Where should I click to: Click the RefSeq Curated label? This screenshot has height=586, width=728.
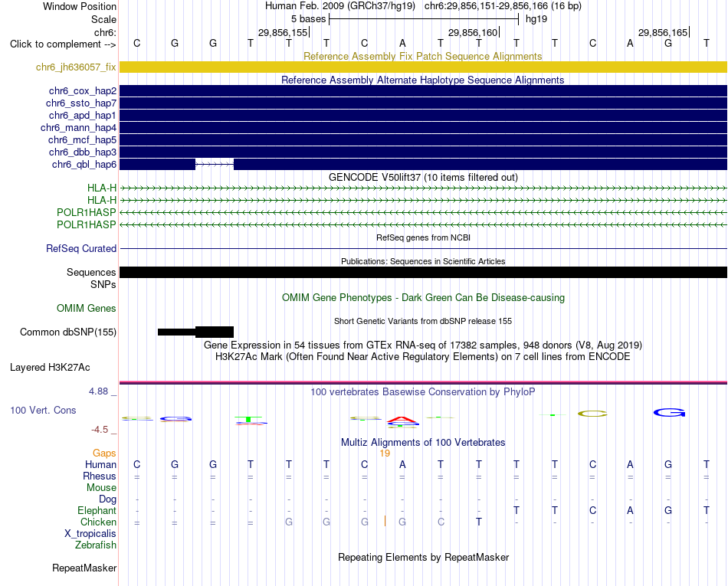[81, 249]
